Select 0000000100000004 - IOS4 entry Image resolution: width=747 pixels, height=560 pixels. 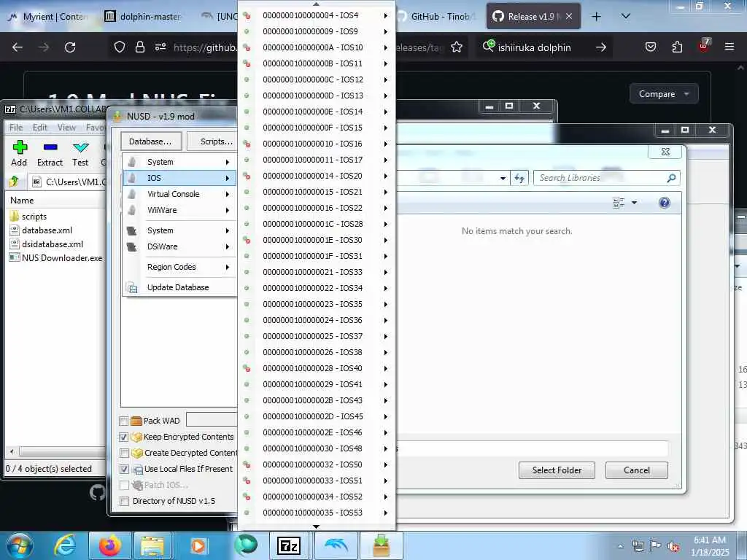(x=317, y=15)
